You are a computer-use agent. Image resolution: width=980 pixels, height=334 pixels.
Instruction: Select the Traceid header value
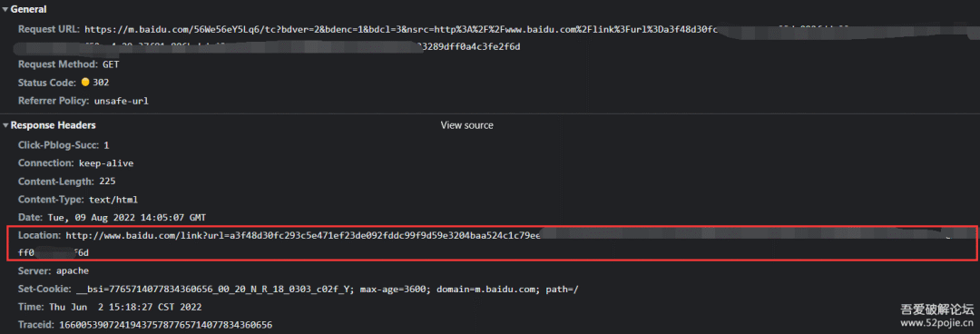click(x=166, y=325)
